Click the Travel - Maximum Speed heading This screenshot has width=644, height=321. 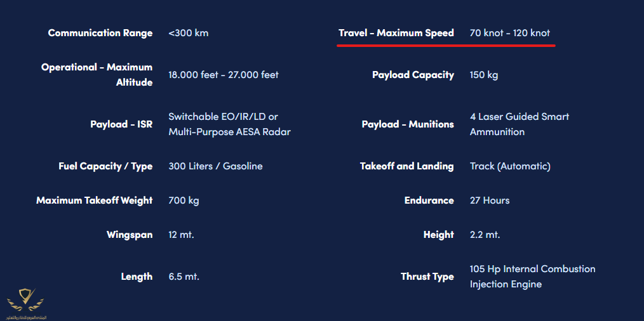[x=396, y=33]
